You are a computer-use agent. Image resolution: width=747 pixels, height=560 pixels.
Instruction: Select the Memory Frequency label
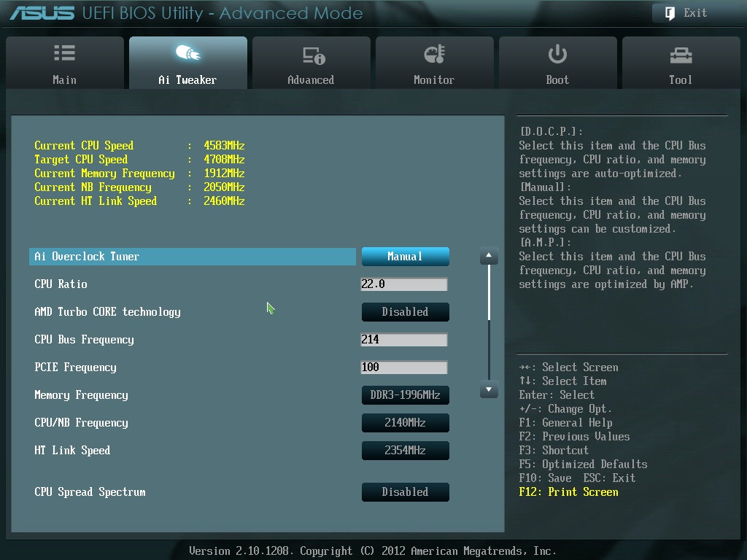pyautogui.click(x=82, y=394)
